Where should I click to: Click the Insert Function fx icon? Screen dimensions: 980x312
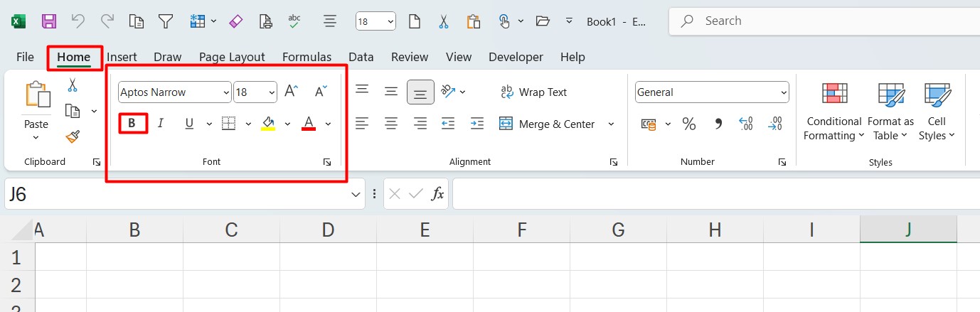pos(438,193)
